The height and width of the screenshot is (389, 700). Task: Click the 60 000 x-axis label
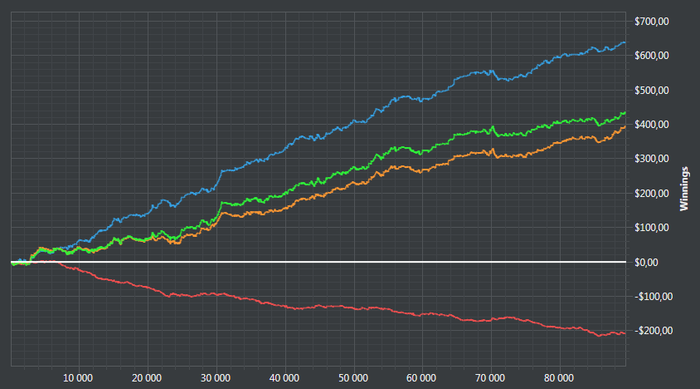(x=421, y=378)
